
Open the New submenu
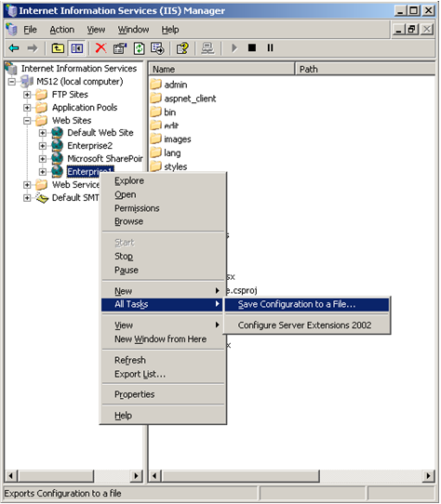tap(162, 291)
